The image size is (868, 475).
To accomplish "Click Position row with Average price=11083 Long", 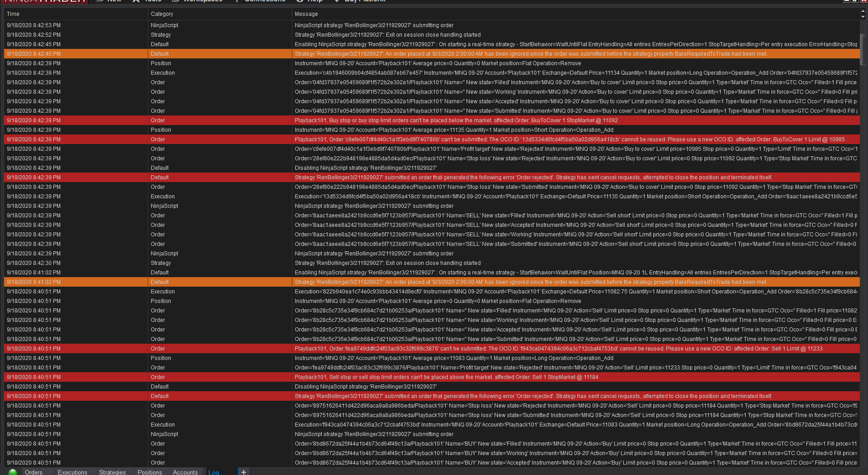I will pos(432,358).
